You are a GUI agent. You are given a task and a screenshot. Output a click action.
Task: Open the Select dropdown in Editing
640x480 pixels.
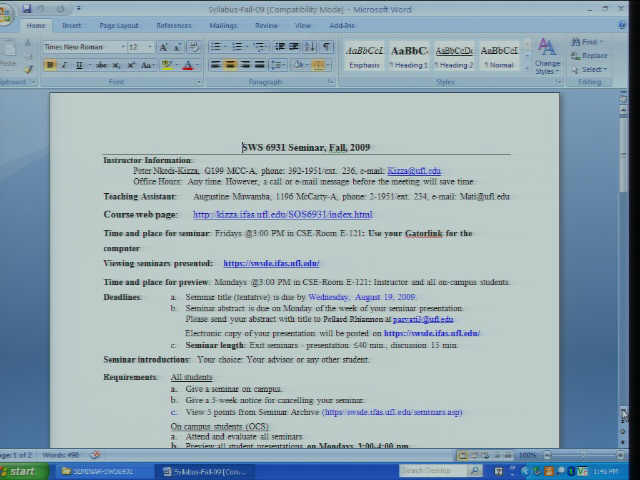pos(589,69)
